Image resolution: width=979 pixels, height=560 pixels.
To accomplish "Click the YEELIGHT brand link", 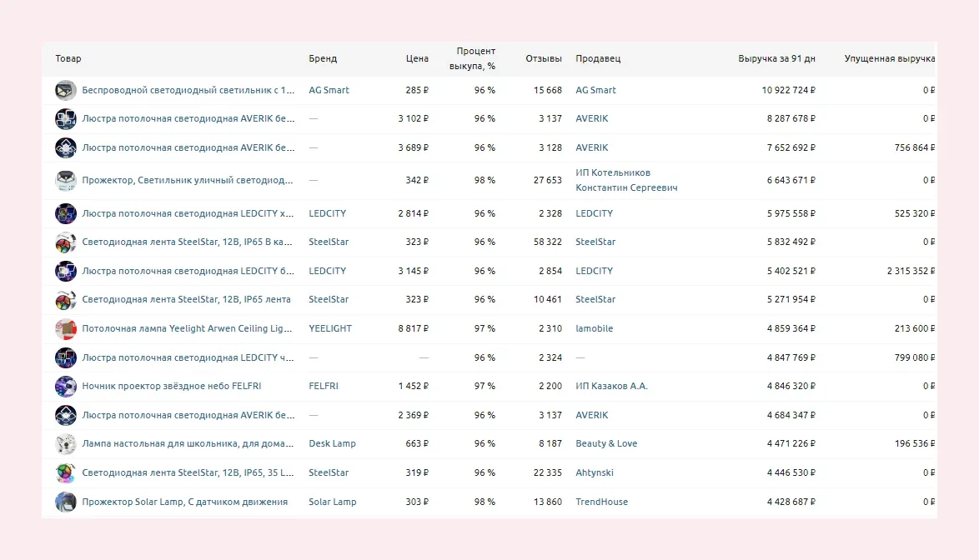I will pos(330,328).
